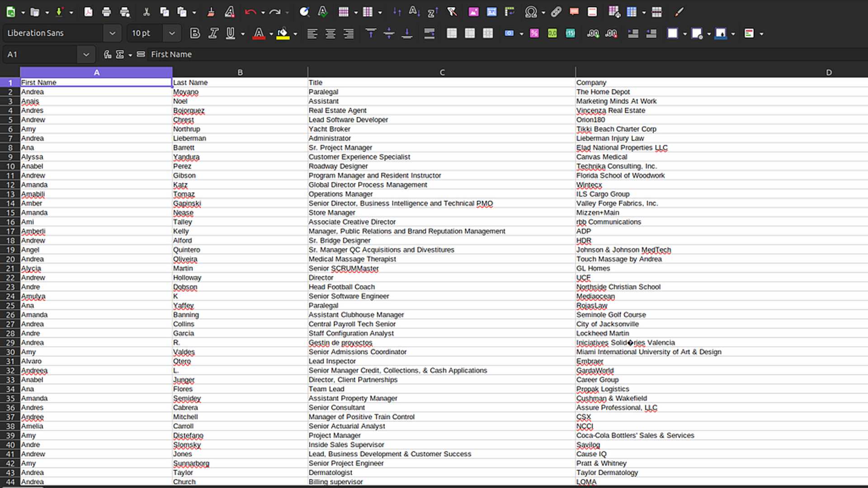
Task: Click the Clone Formatting paintbrush
Action: pyautogui.click(x=211, y=12)
